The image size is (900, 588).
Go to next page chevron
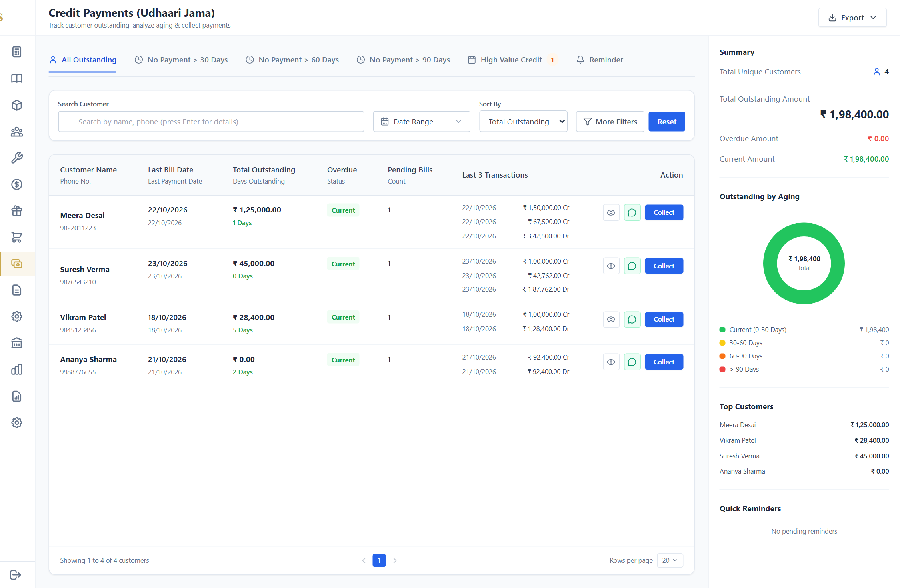tap(395, 560)
